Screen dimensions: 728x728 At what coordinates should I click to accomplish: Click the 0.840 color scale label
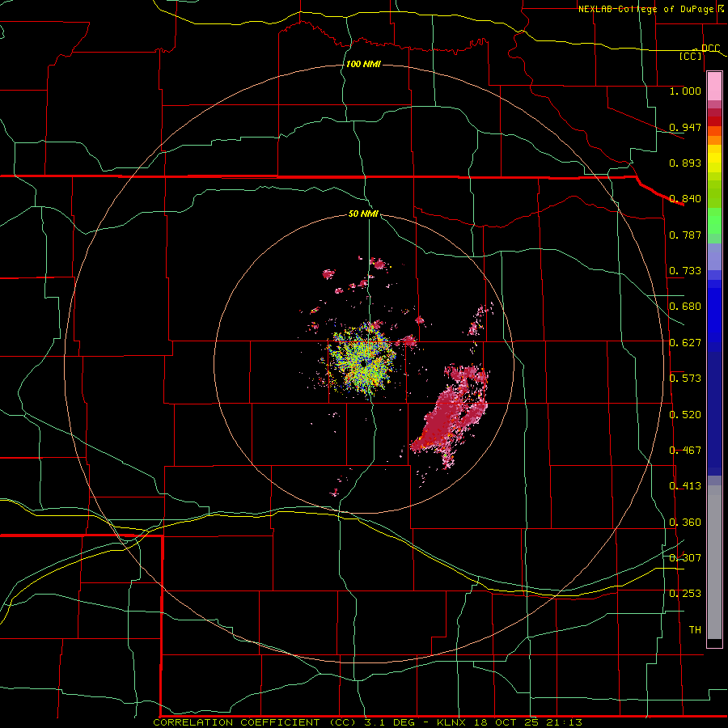[x=685, y=199]
